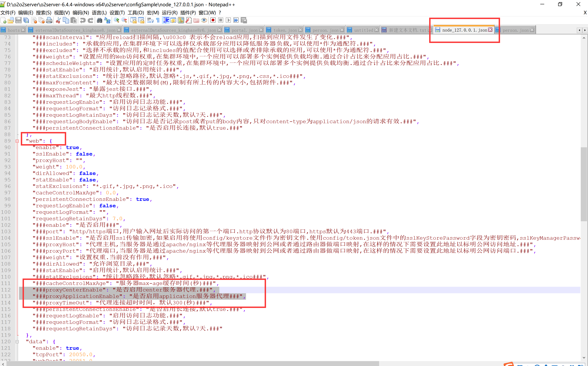Click the Cut scissors icon
This screenshot has height=366, width=588.
click(58, 20)
